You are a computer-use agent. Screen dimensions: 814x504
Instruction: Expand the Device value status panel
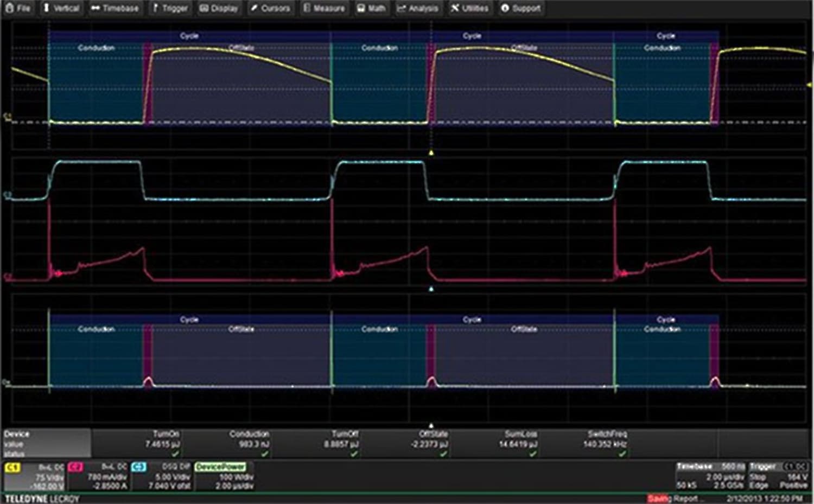(46, 442)
